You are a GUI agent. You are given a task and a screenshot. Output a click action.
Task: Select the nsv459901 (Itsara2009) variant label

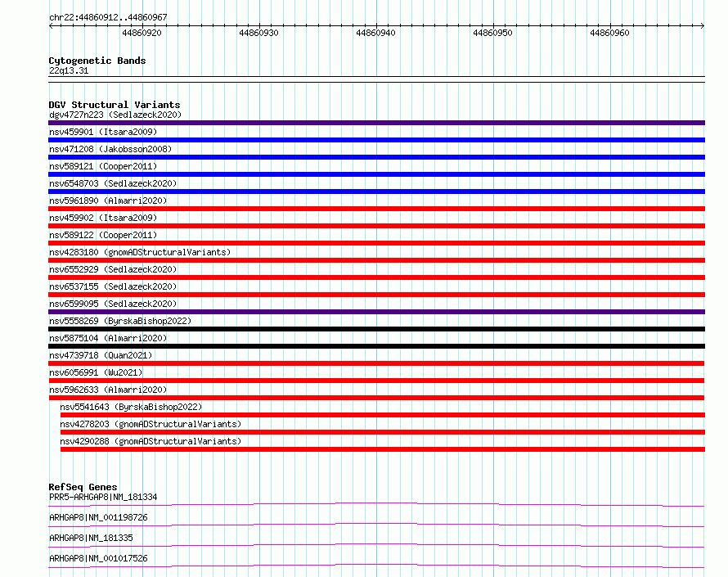point(103,132)
